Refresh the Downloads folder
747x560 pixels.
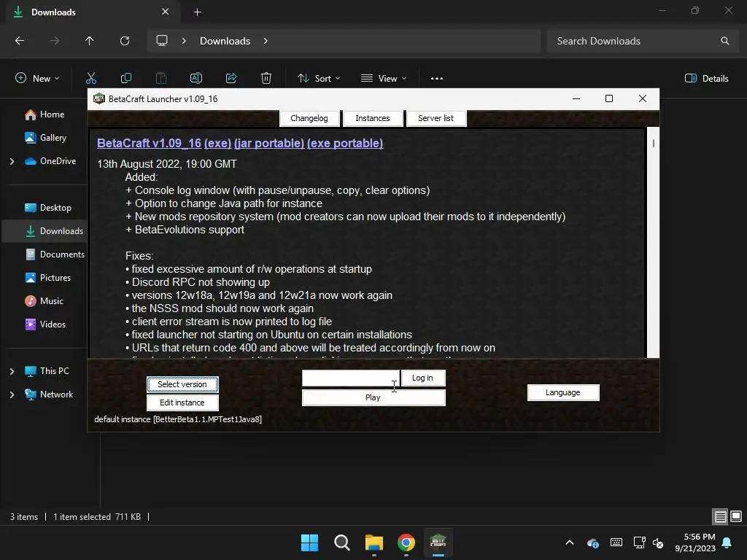coord(125,41)
